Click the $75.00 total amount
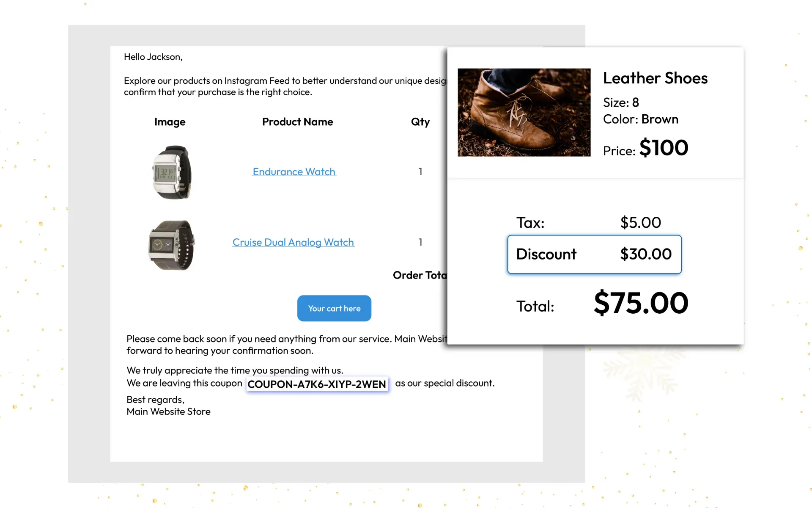Image resolution: width=812 pixels, height=508 pixels. click(640, 303)
